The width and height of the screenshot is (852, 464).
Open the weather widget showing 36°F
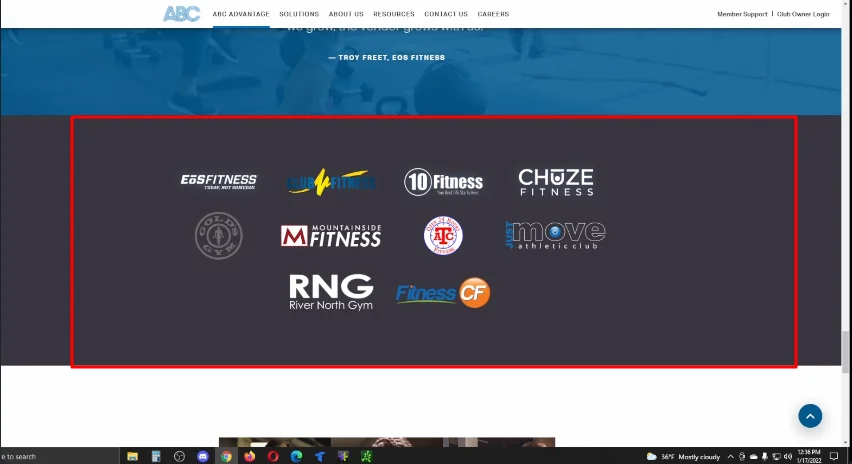(x=684, y=456)
